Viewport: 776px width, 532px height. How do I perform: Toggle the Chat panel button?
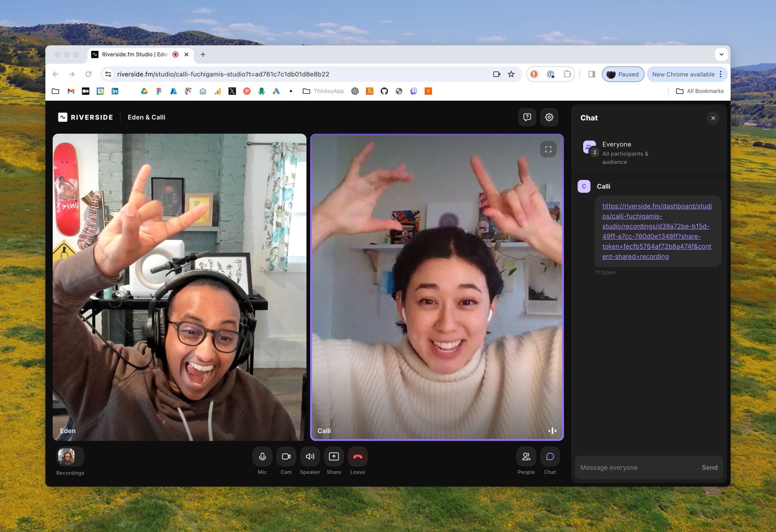tap(550, 457)
